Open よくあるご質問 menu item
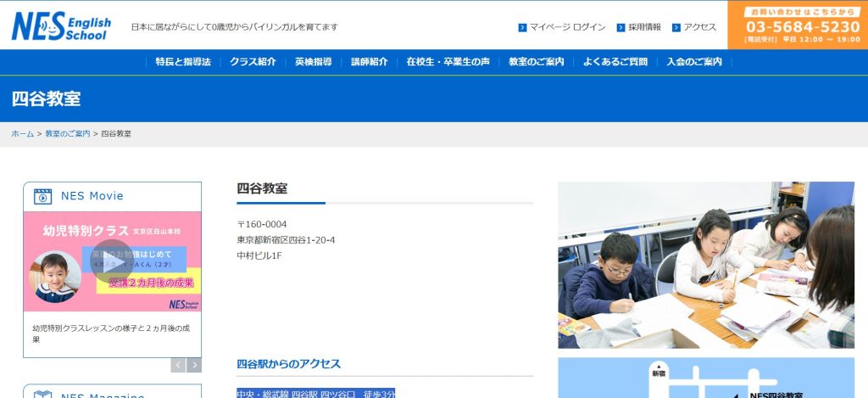Image resolution: width=868 pixels, height=398 pixels. (615, 62)
